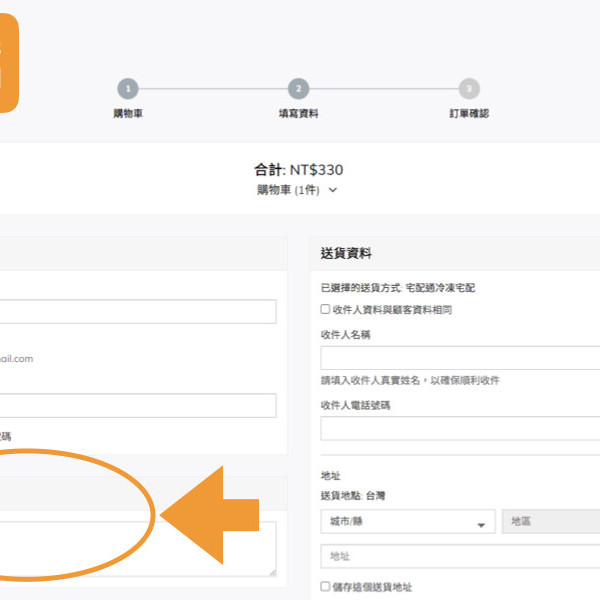
Task: Select the 訂單確認 step label
Action: tap(469, 113)
